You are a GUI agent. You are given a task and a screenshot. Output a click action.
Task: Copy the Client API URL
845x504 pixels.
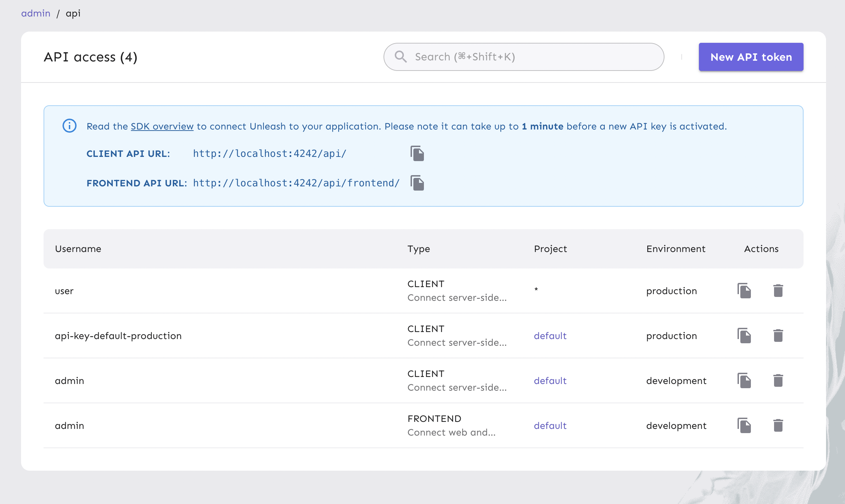point(417,154)
